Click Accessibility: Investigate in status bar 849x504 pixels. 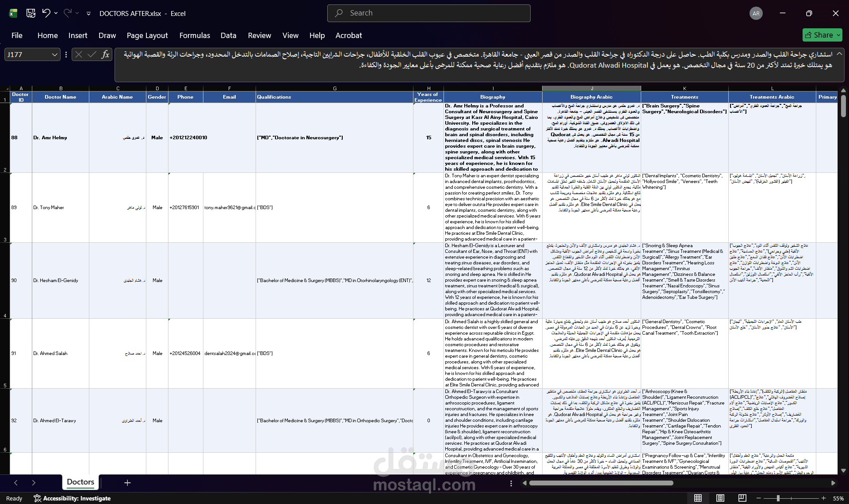pos(72,498)
